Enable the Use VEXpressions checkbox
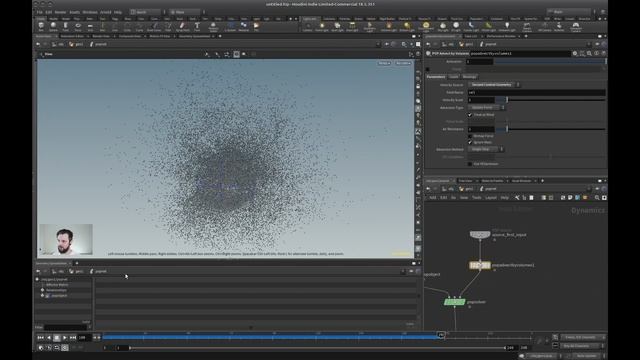 click(x=470, y=164)
